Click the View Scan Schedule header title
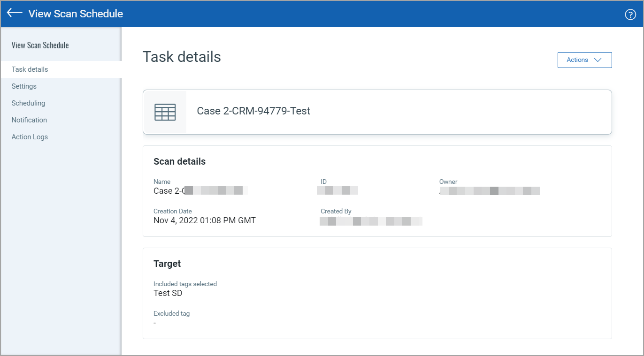The image size is (644, 356). click(76, 14)
